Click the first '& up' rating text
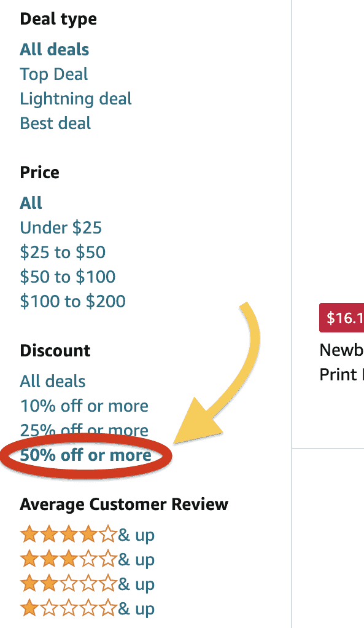 point(136,535)
